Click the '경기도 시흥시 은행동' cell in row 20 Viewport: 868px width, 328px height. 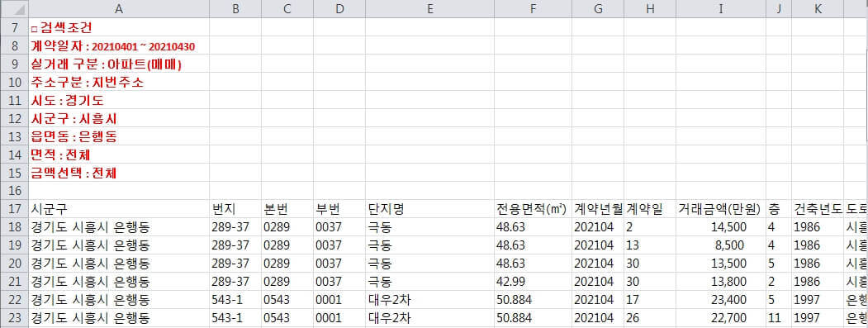[x=118, y=264]
